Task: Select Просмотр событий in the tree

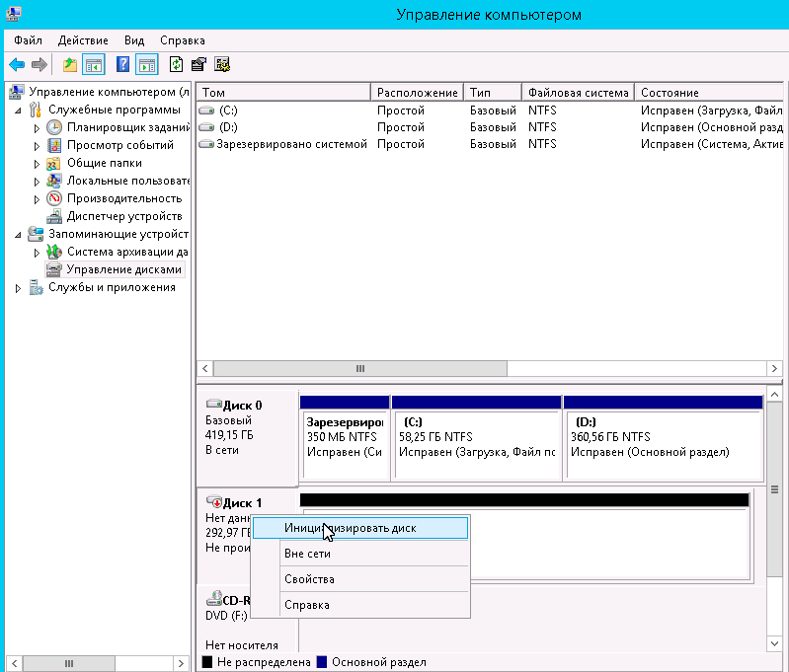Action: [119, 145]
